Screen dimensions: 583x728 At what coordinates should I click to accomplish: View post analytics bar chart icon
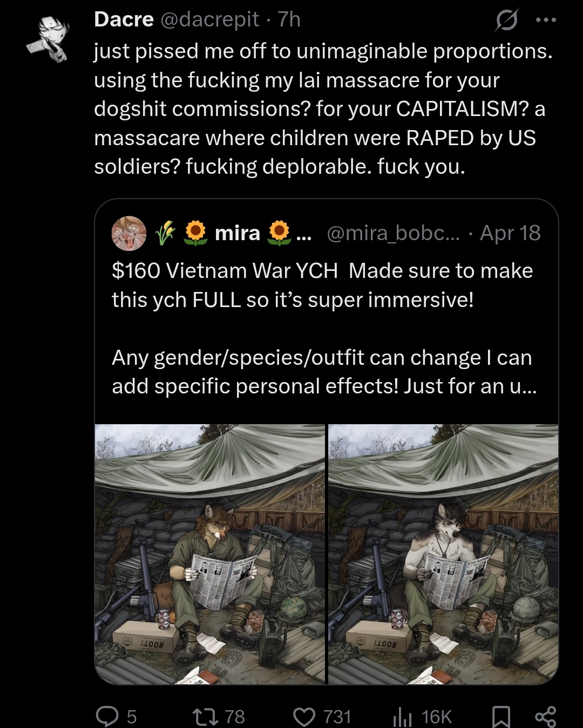[403, 716]
